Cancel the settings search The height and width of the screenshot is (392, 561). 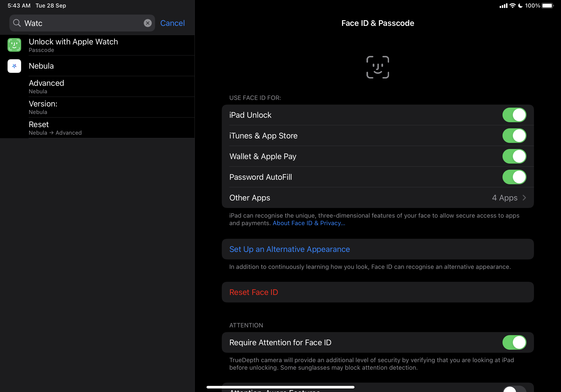172,23
